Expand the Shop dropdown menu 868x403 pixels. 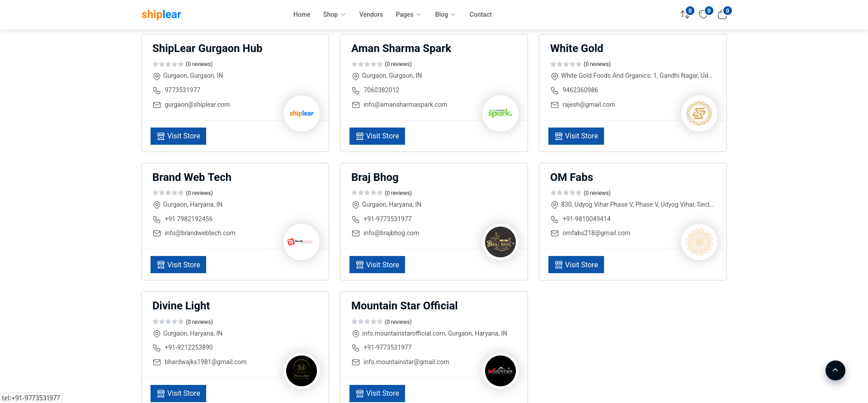[334, 14]
